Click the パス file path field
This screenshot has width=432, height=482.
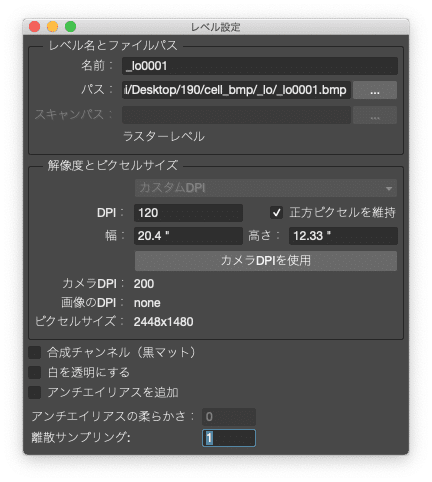[x=236, y=90]
